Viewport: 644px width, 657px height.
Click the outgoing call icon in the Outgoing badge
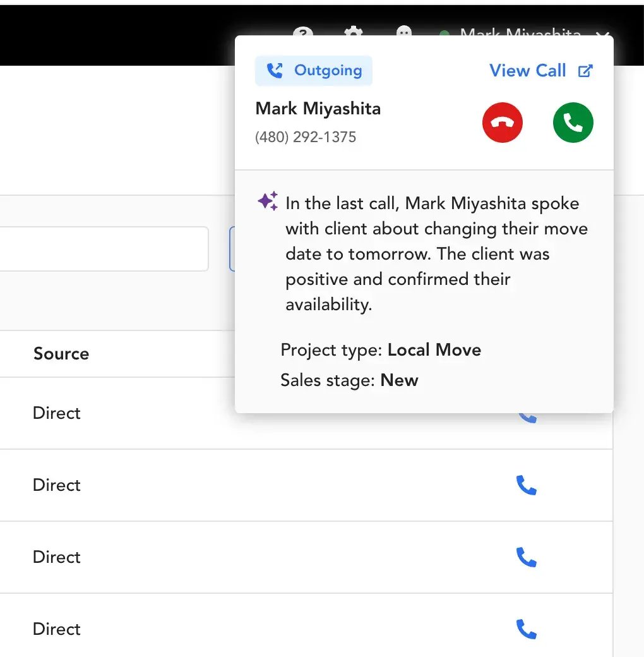pos(274,70)
